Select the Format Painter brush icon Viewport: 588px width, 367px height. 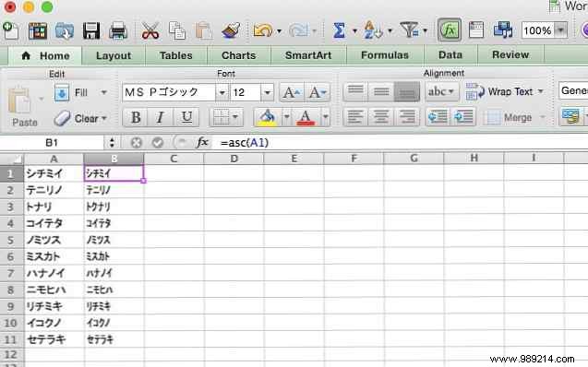(x=231, y=30)
